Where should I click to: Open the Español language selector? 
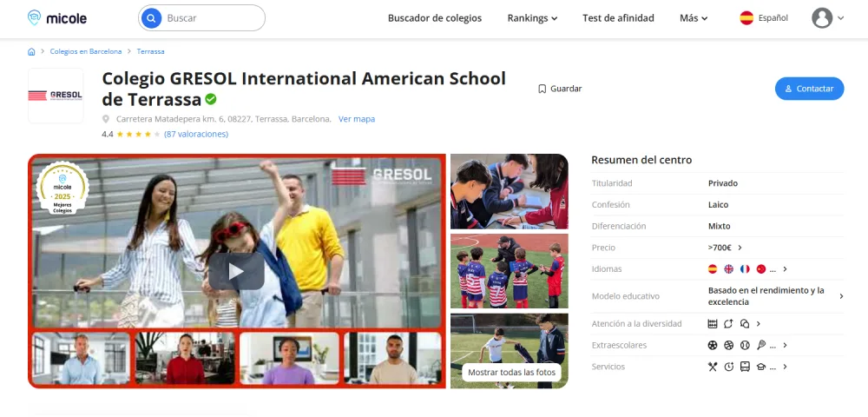(x=764, y=17)
